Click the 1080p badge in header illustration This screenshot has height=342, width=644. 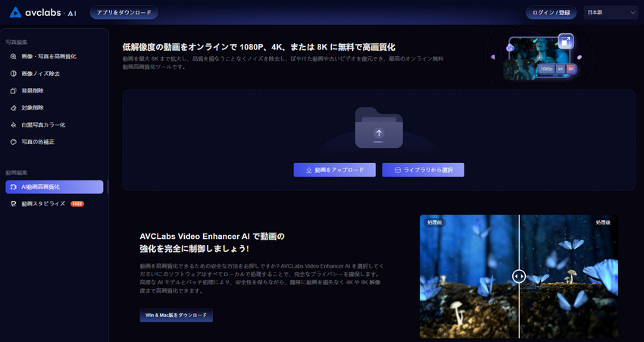[x=546, y=69]
